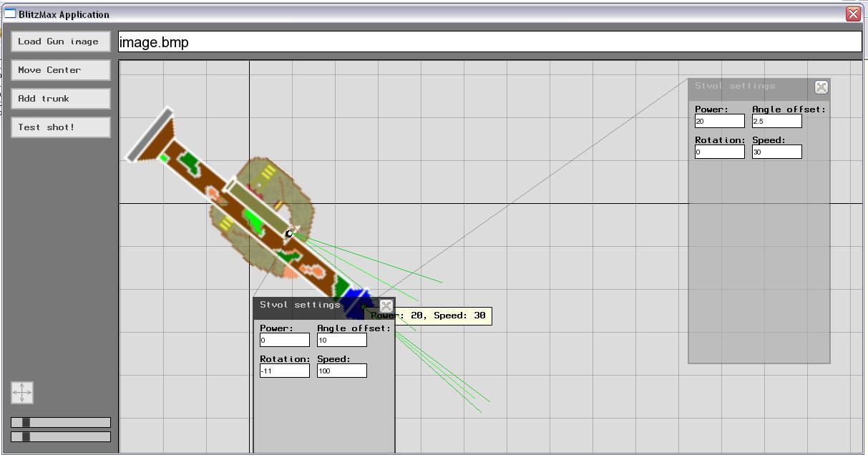Close the BlitzMax Application window
Screen dimensions: 868x455
click(853, 14)
